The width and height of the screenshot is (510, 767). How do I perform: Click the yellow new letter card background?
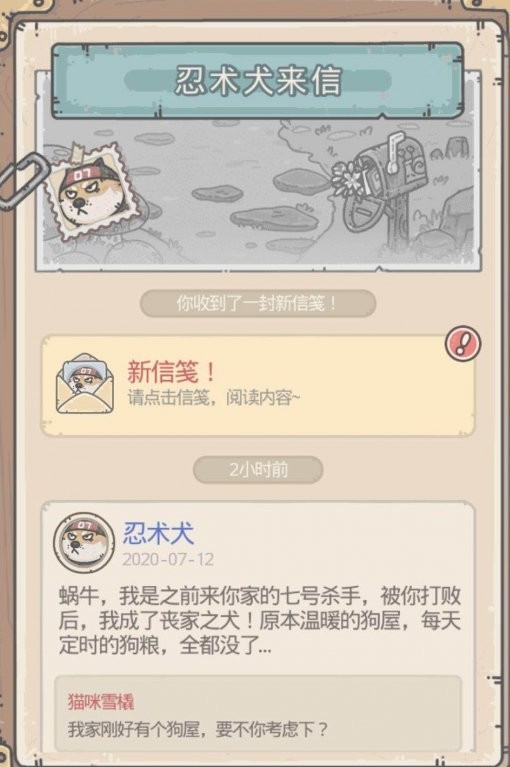[x=258, y=385]
